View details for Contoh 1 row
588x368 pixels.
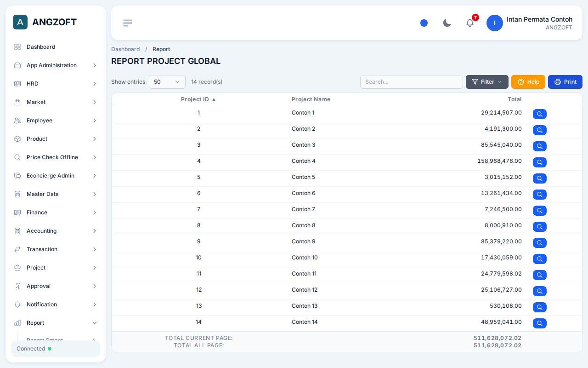pos(540,114)
